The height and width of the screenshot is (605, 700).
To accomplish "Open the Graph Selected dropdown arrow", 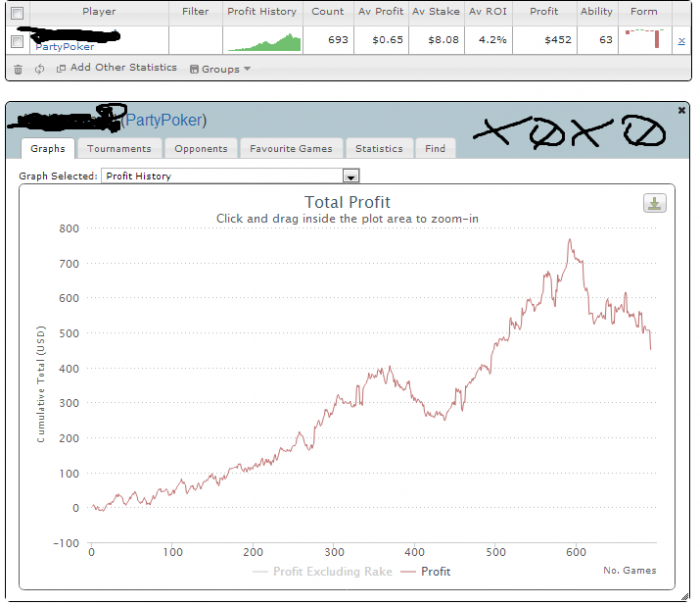I will click(351, 176).
